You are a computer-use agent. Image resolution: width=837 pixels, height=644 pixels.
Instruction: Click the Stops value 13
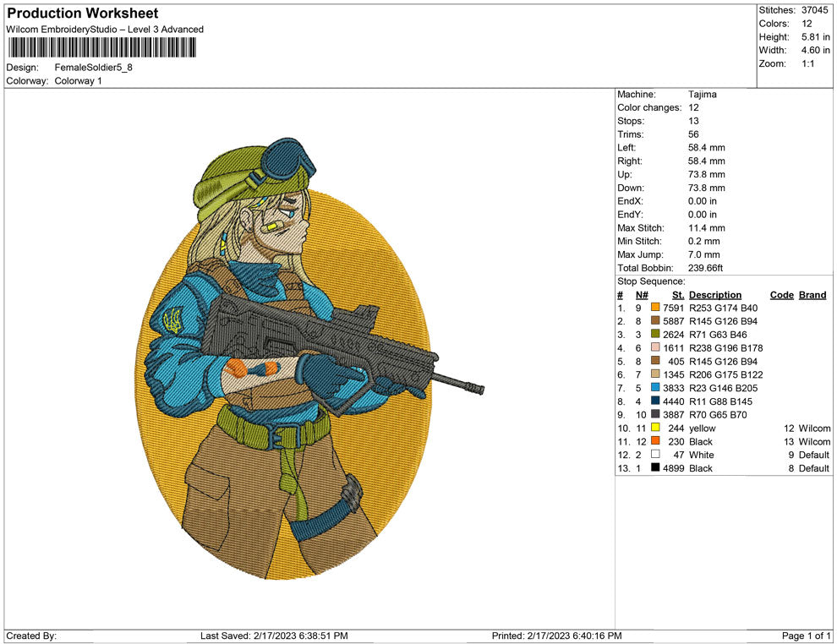click(693, 121)
